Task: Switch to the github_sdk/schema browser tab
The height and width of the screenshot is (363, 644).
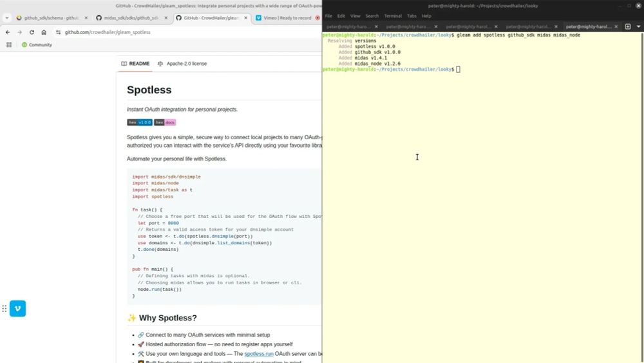Action: 52,18
